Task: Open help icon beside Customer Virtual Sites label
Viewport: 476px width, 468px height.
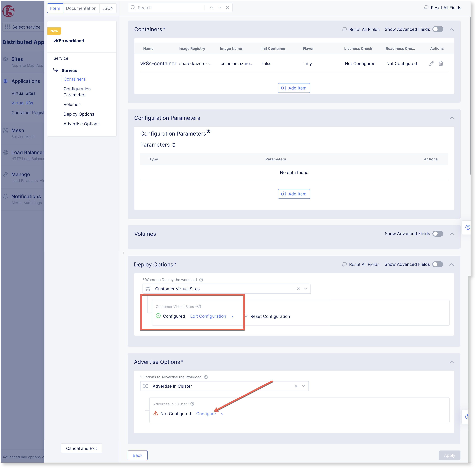Action: point(199,307)
